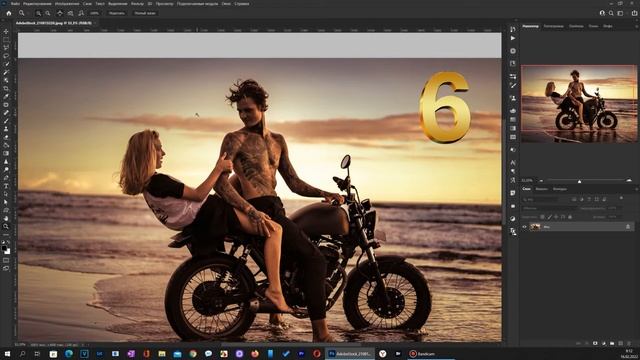The image size is (640, 360).
Task: Click Navigator zoom in large mountains icon
Action: [x=629, y=180]
